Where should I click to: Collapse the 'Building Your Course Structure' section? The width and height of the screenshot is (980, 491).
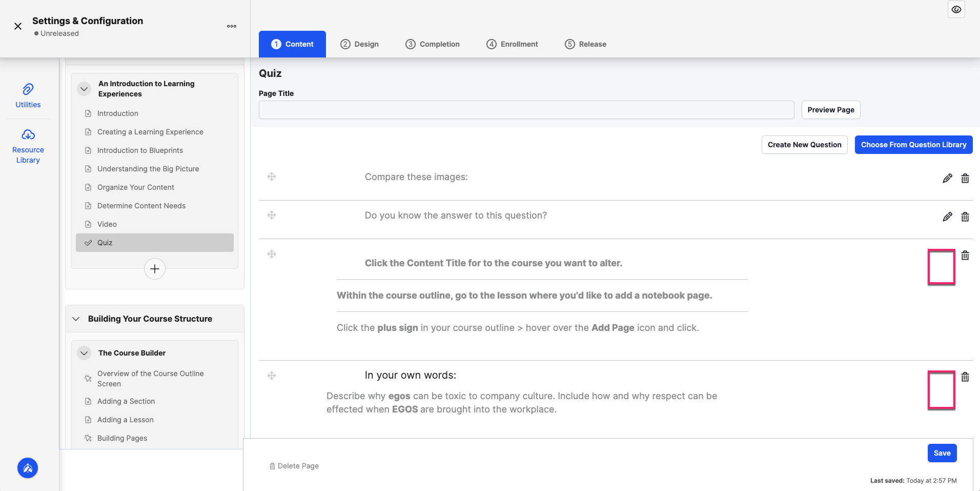[76, 319]
